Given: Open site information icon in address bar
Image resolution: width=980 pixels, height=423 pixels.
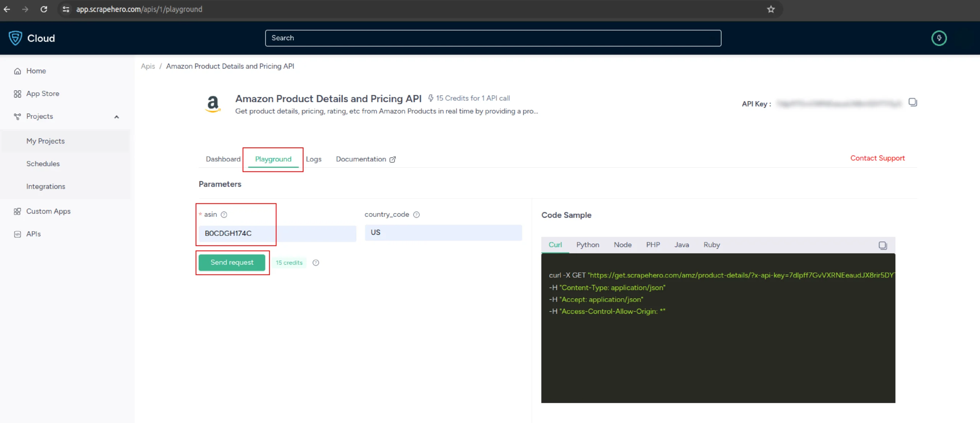Looking at the screenshot, I should click(x=66, y=9).
